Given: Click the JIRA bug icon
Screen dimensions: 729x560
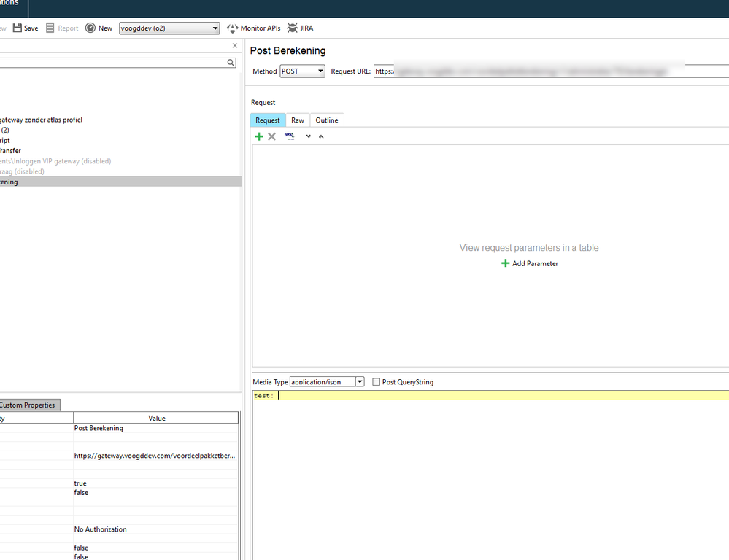Looking at the screenshot, I should [x=293, y=28].
